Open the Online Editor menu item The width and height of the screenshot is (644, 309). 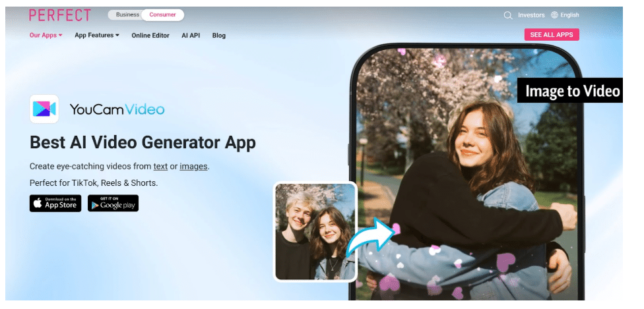(x=150, y=36)
